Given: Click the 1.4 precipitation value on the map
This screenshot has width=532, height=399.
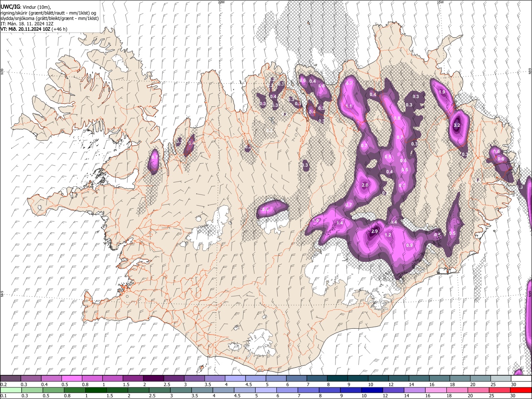Looking at the screenshot, I should [340, 223].
